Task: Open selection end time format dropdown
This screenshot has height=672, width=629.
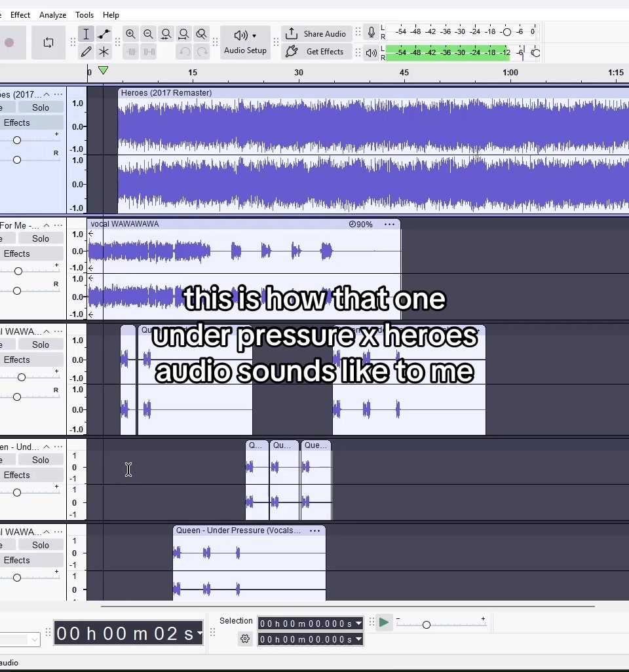Action: click(359, 639)
